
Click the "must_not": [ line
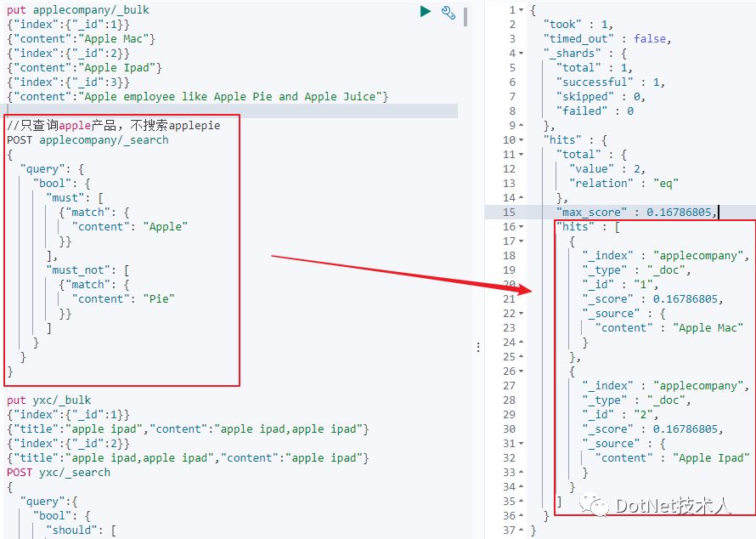click(87, 270)
